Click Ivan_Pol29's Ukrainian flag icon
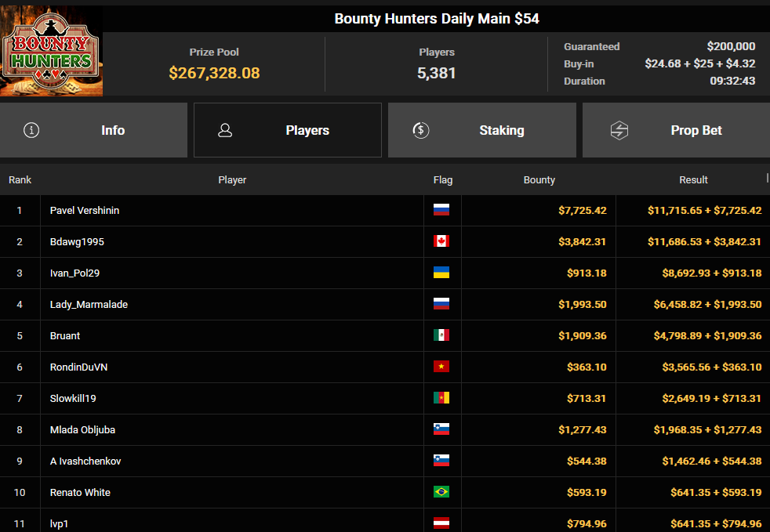The height and width of the screenshot is (532, 770). point(441,273)
